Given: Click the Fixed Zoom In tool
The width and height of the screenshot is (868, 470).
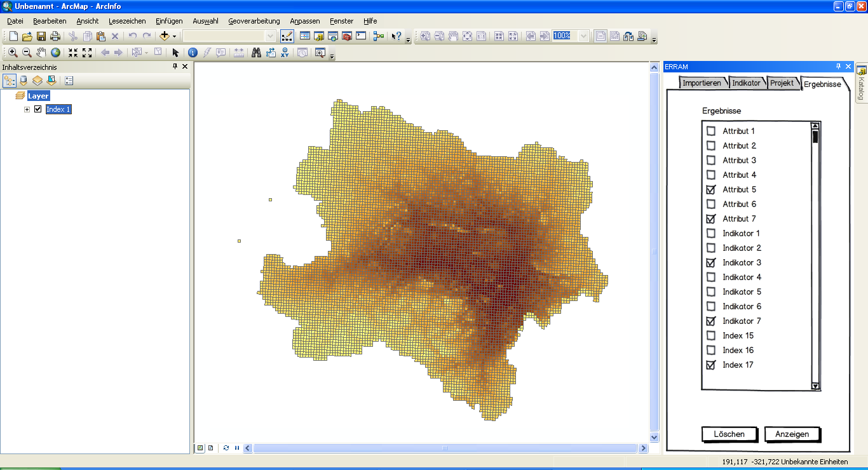Looking at the screenshot, I should coord(73,53).
